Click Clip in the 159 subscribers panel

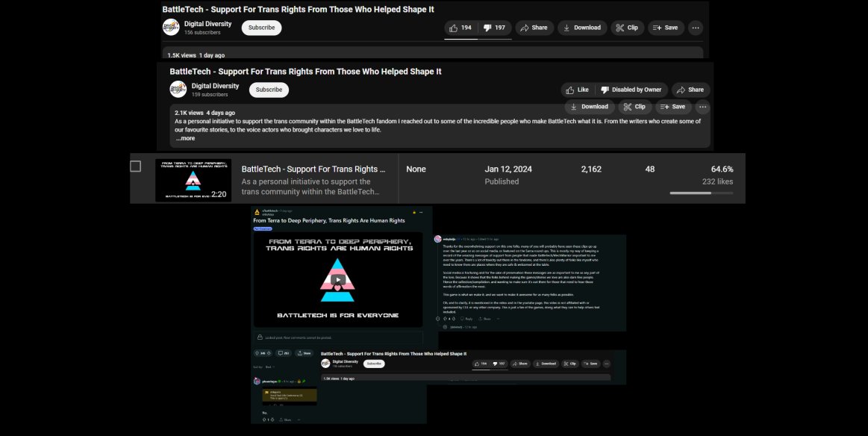tap(634, 107)
